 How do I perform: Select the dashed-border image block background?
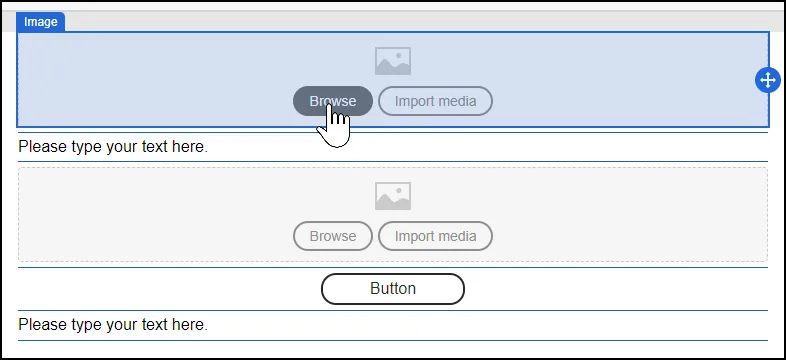pyautogui.click(x=150, y=215)
